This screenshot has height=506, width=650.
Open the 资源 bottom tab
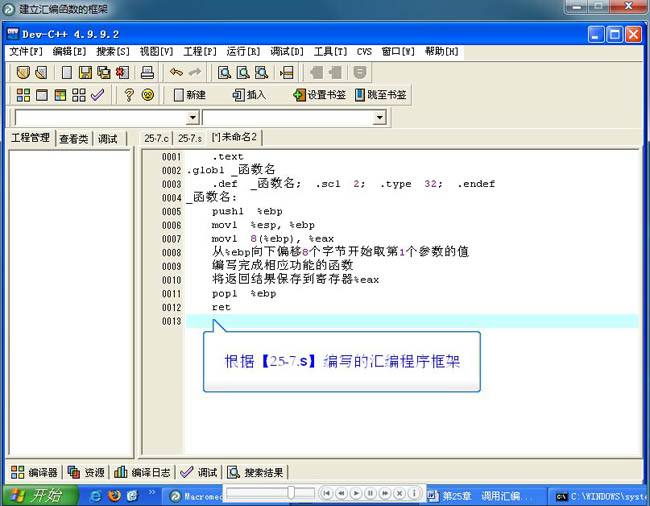pyautogui.click(x=86, y=472)
